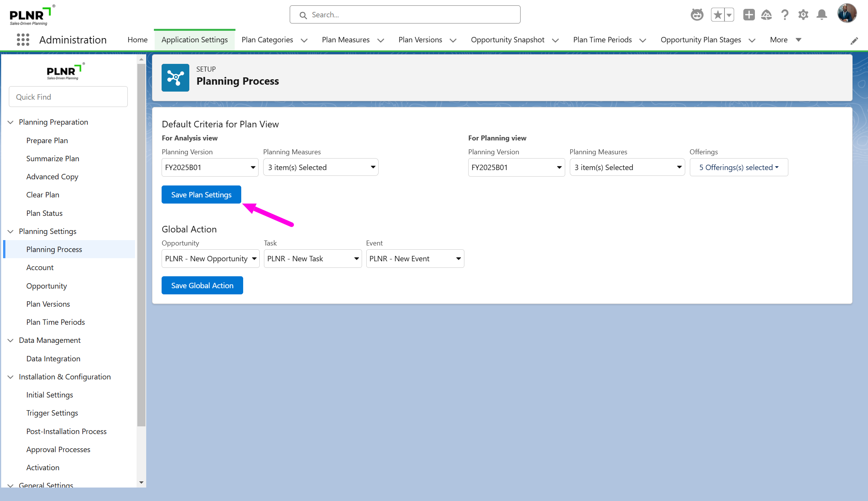Collapse the Planning Preparation section
The height and width of the screenshot is (501, 868).
click(x=11, y=122)
